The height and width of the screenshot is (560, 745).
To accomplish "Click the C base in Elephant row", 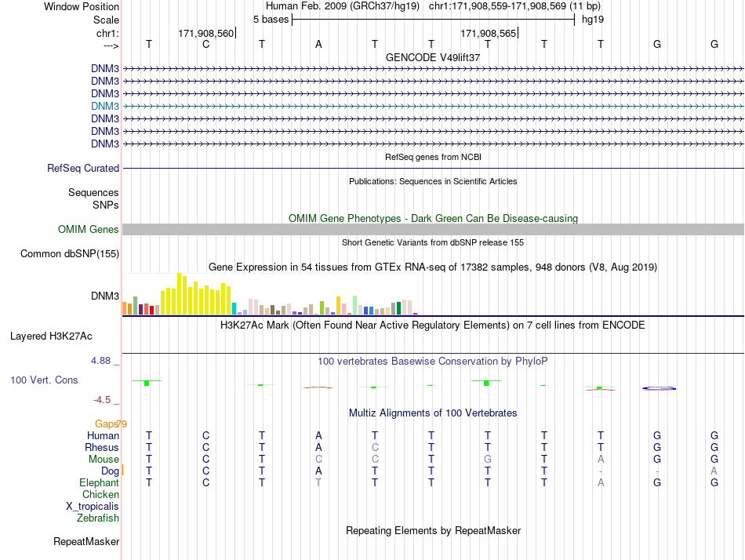I will pyautogui.click(x=205, y=482).
